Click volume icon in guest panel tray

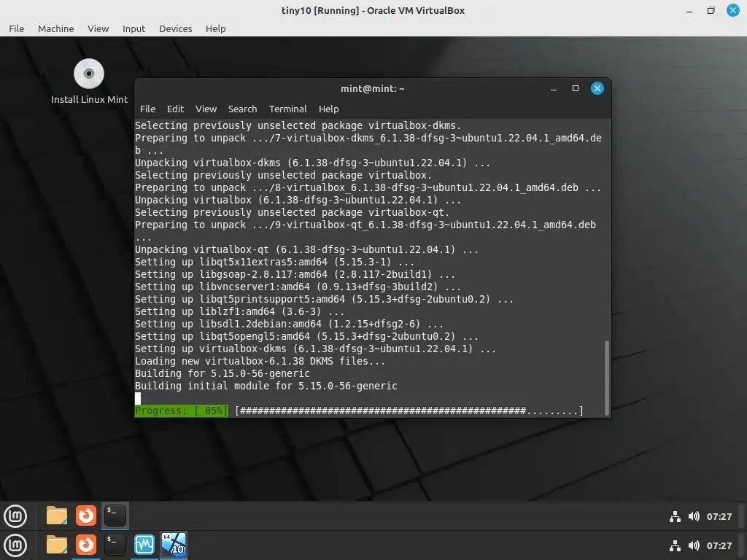[x=694, y=517]
